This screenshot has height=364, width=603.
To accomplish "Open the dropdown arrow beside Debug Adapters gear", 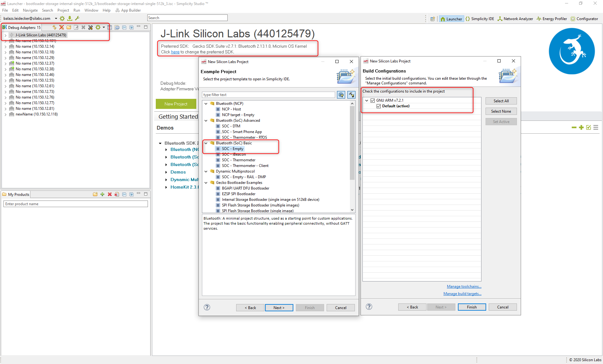I will (104, 27).
